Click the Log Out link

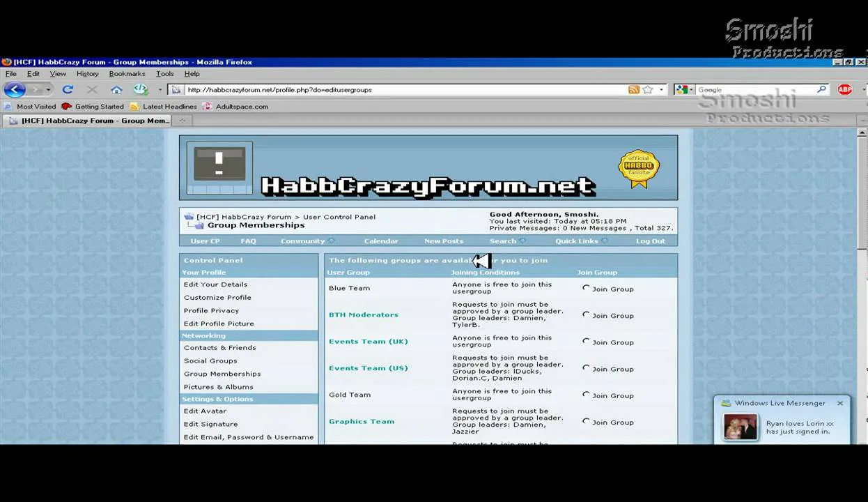[x=650, y=241]
